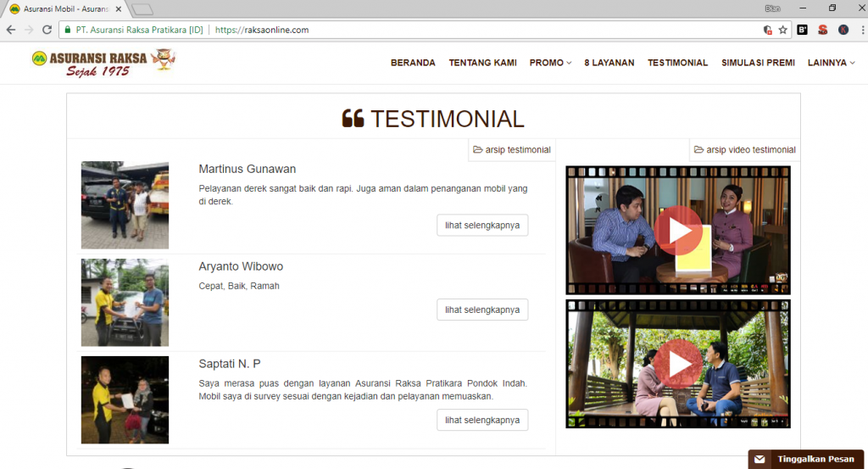Bookmark this page with the star icon
The height and width of the screenshot is (469, 868).
782,30
